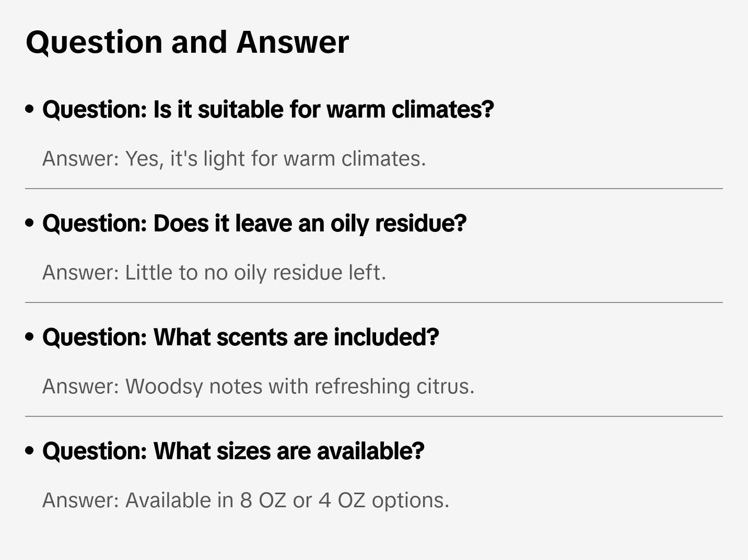Click the word "Answer:" before "Yes, it's light"
748x560 pixels.
81,159
